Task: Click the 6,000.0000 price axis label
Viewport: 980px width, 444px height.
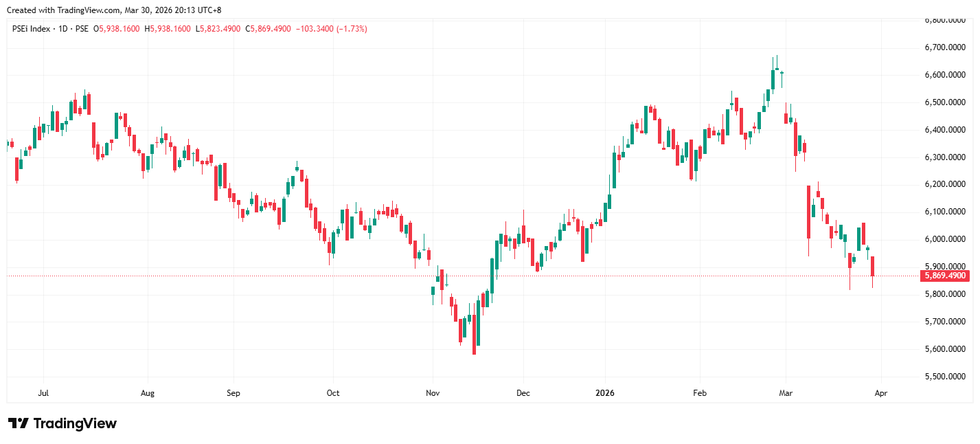Action: [x=945, y=239]
